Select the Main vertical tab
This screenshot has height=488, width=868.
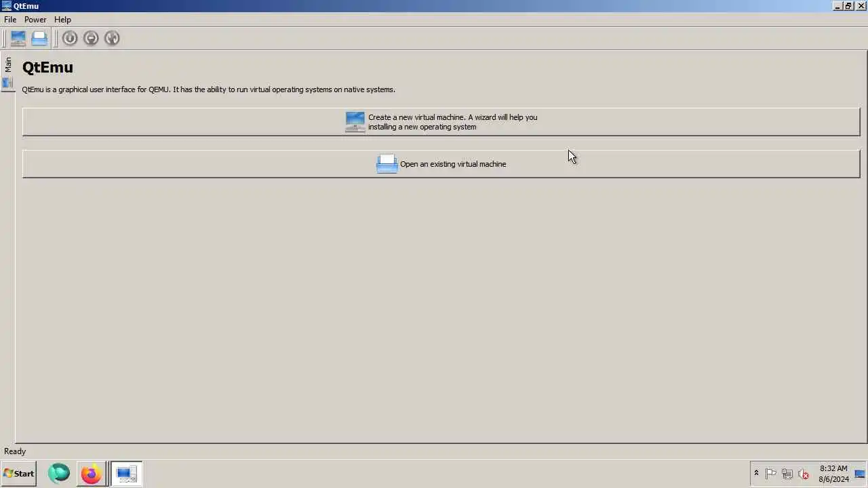[7, 72]
